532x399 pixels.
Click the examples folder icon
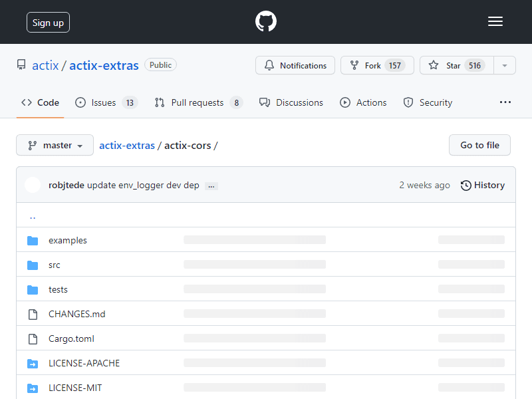(33, 241)
